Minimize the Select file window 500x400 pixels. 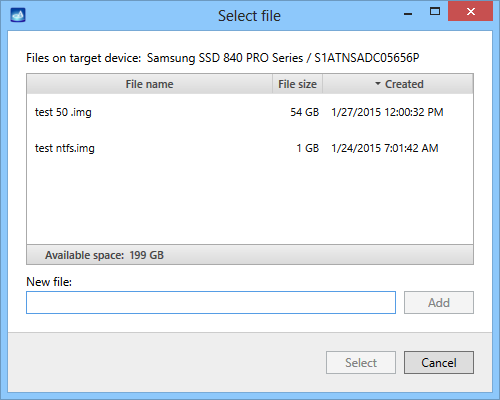tap(408, 14)
